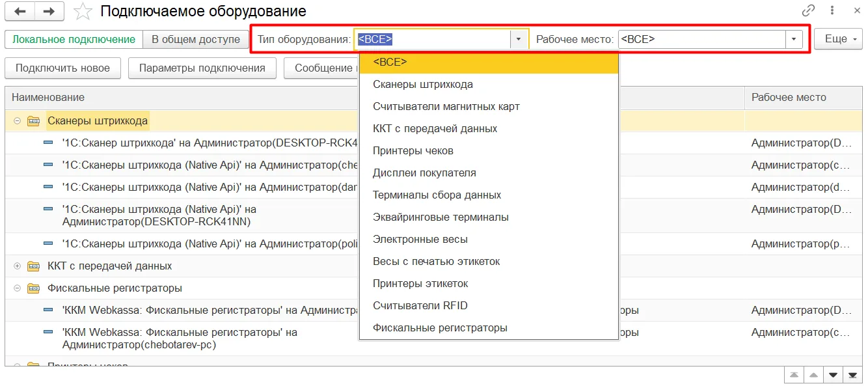
Task: Open the Еще dropdown menu
Action: pos(838,39)
